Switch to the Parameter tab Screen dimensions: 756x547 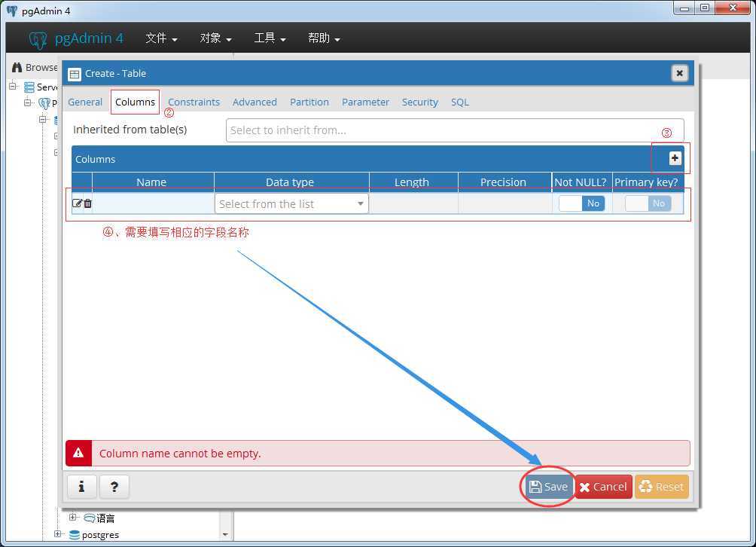click(x=365, y=102)
